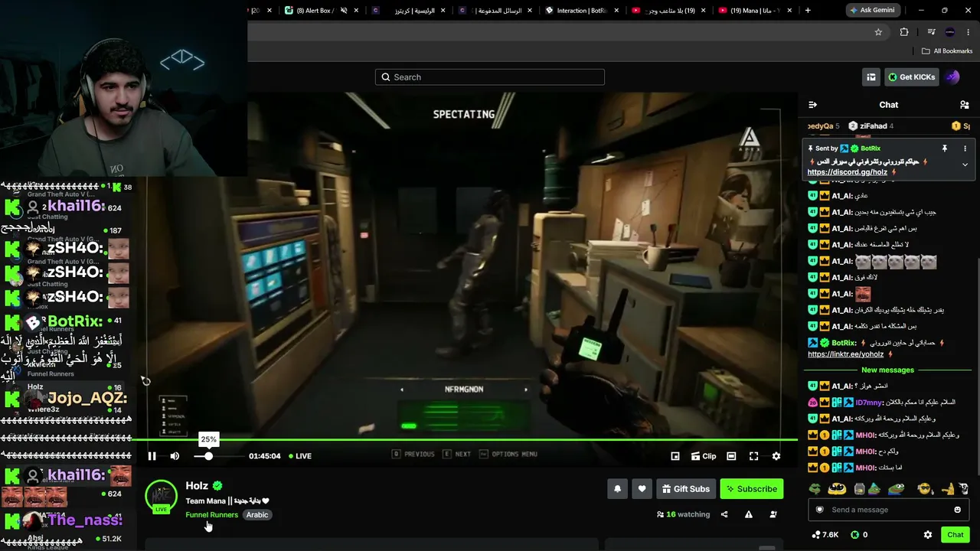This screenshot has width=980, height=551.
Task: Switch to the الرسائل المدفوعة tab
Action: [x=496, y=11]
